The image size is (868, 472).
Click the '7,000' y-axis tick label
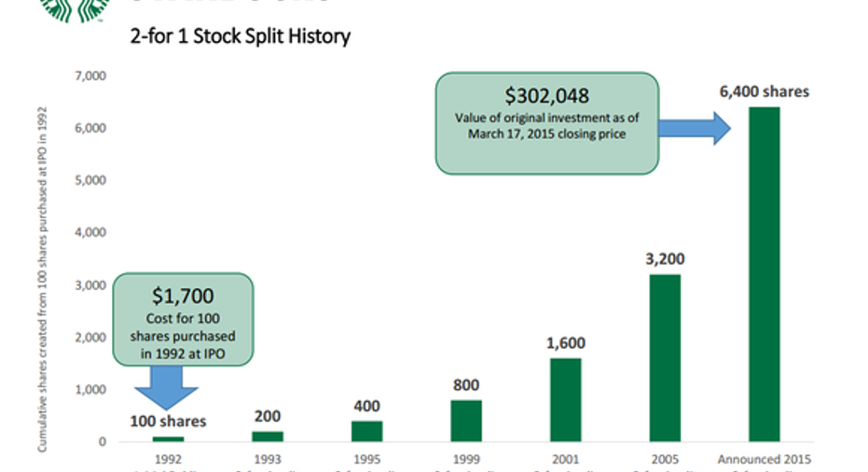[x=90, y=76]
